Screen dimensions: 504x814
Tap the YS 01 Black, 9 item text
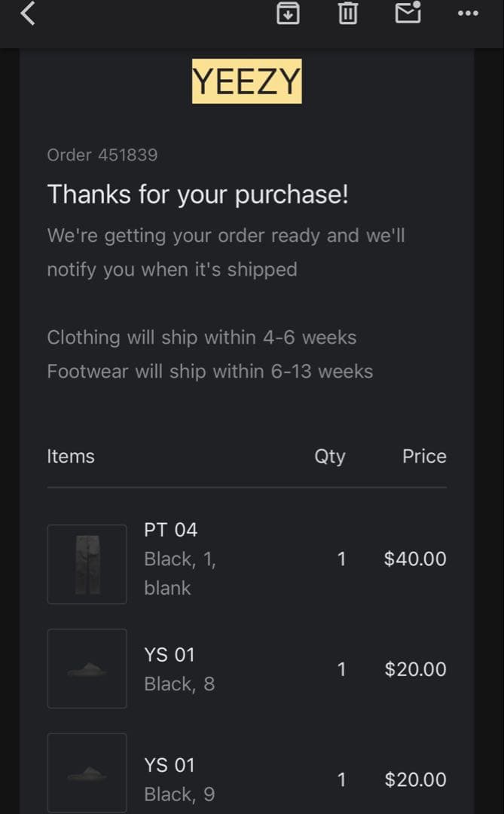179,779
